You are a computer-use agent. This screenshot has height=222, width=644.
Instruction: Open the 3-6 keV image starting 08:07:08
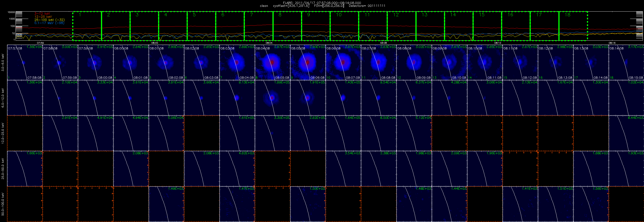point(379,63)
